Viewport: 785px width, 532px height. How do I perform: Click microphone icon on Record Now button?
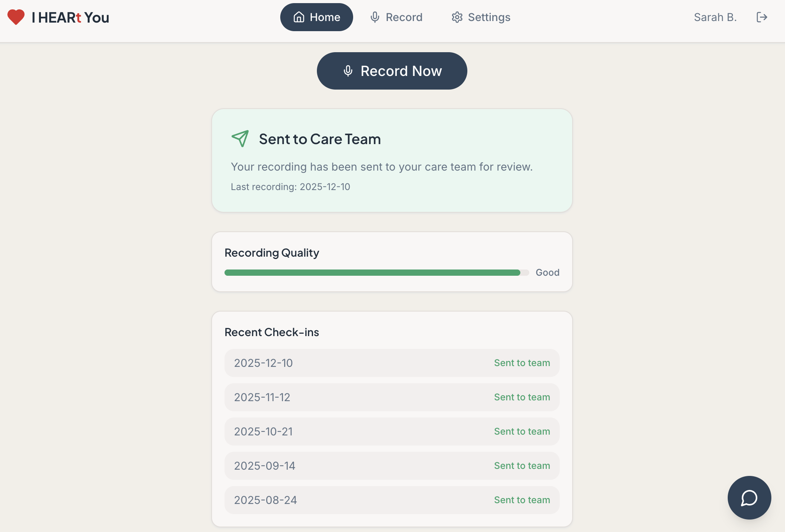(x=348, y=71)
